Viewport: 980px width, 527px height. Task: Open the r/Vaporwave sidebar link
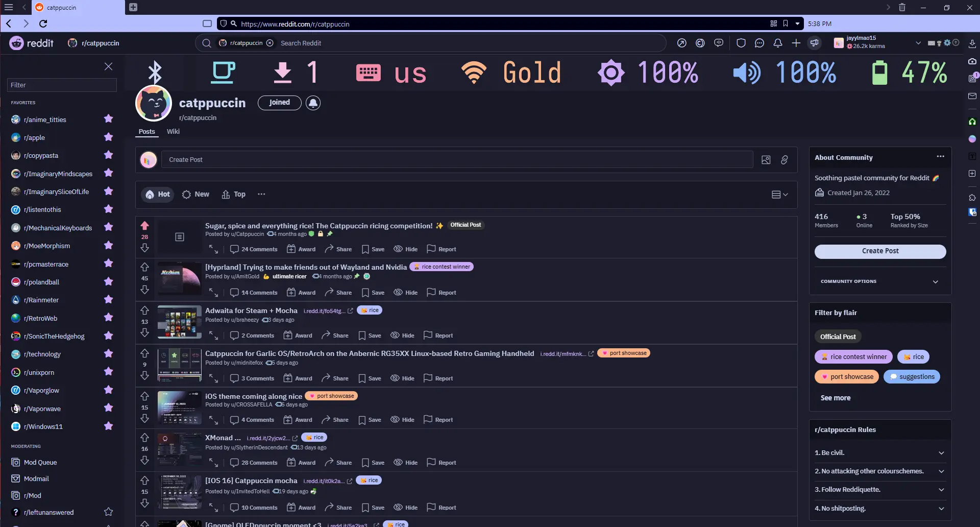42,409
